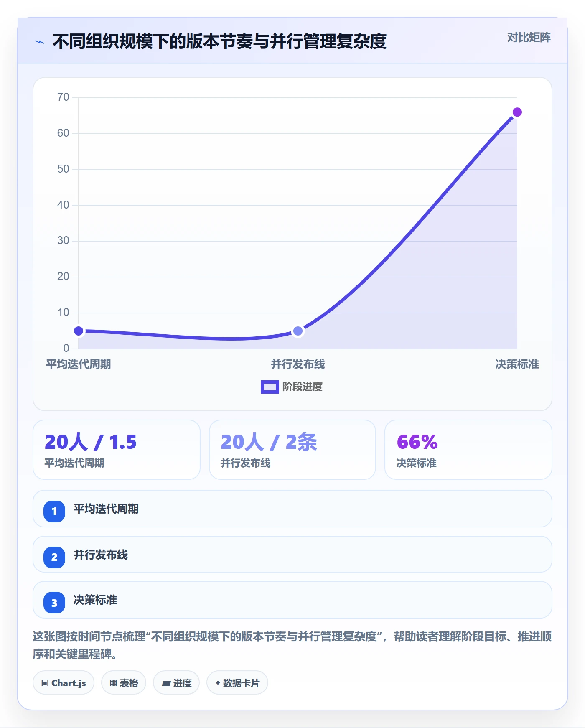Click the description paragraph starting 这张图按时间节点
This screenshot has width=585, height=728.
tap(292, 645)
